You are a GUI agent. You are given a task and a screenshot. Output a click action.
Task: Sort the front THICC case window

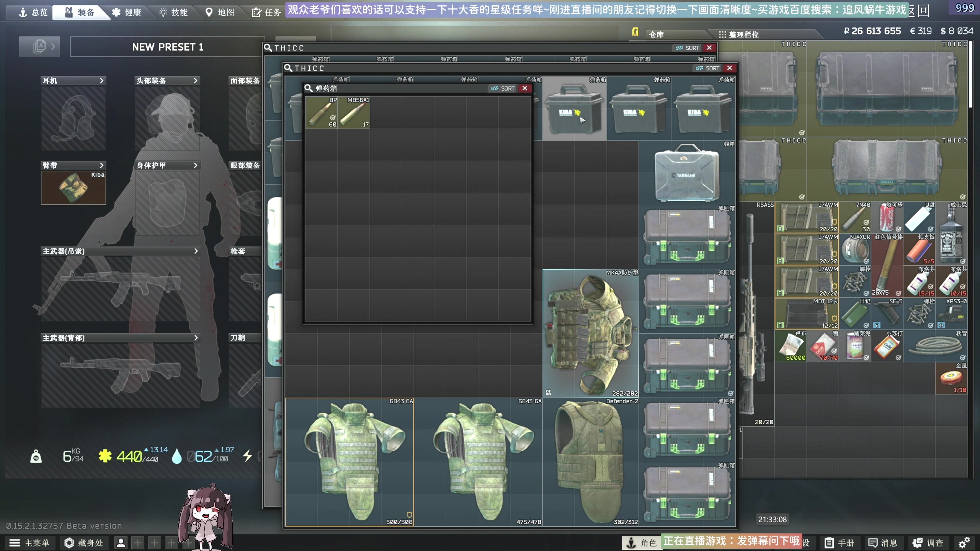(707, 68)
